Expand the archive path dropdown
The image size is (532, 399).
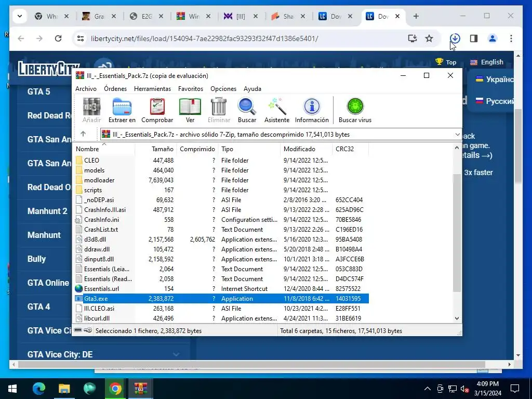click(457, 135)
